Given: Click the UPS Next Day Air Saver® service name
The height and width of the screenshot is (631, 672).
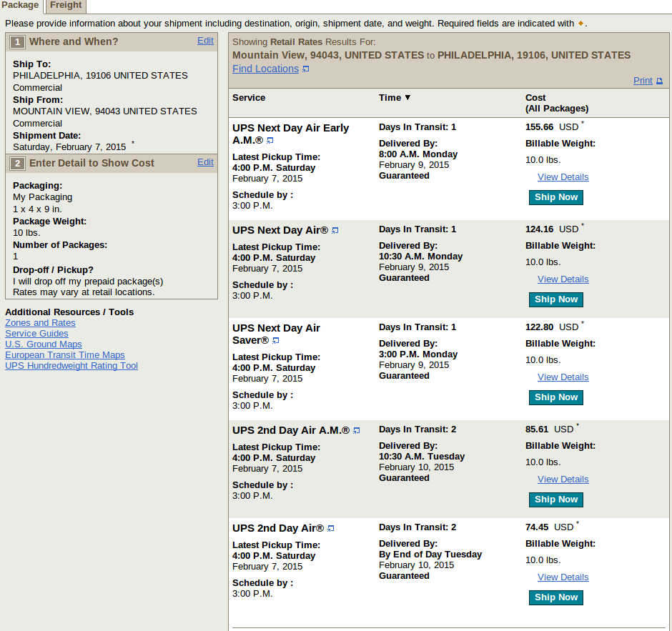Looking at the screenshot, I should 276,334.
